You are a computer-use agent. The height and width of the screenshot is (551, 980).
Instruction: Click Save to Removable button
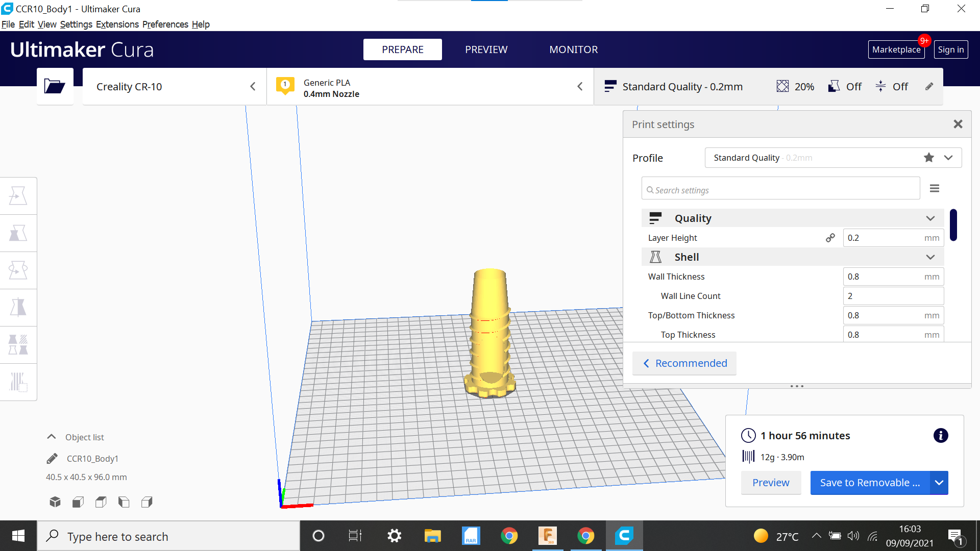click(x=870, y=483)
